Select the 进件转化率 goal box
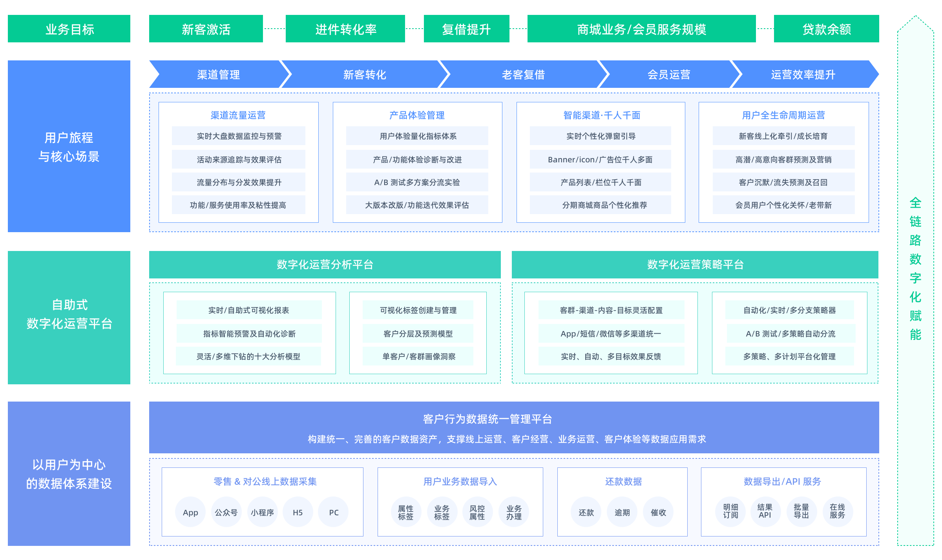 (345, 29)
